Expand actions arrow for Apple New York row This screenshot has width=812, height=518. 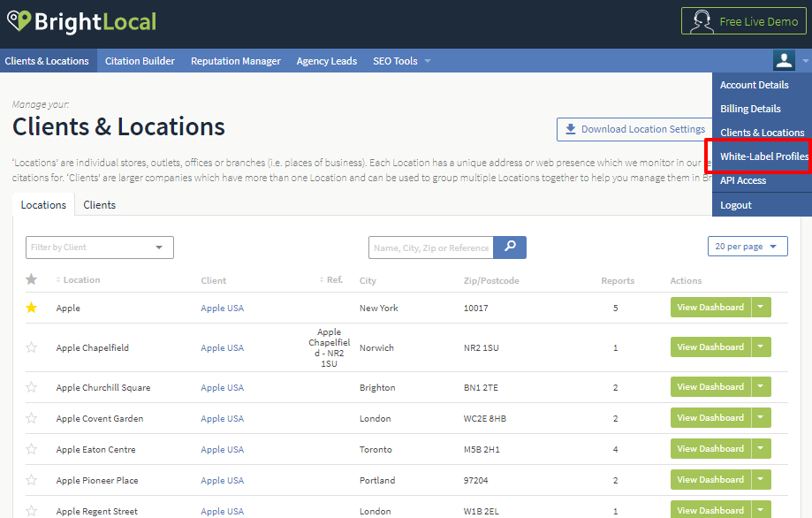pos(761,307)
